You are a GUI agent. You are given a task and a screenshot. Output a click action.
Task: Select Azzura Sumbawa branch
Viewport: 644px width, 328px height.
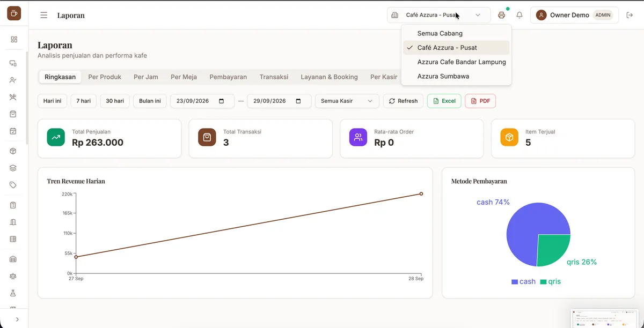tap(456, 76)
